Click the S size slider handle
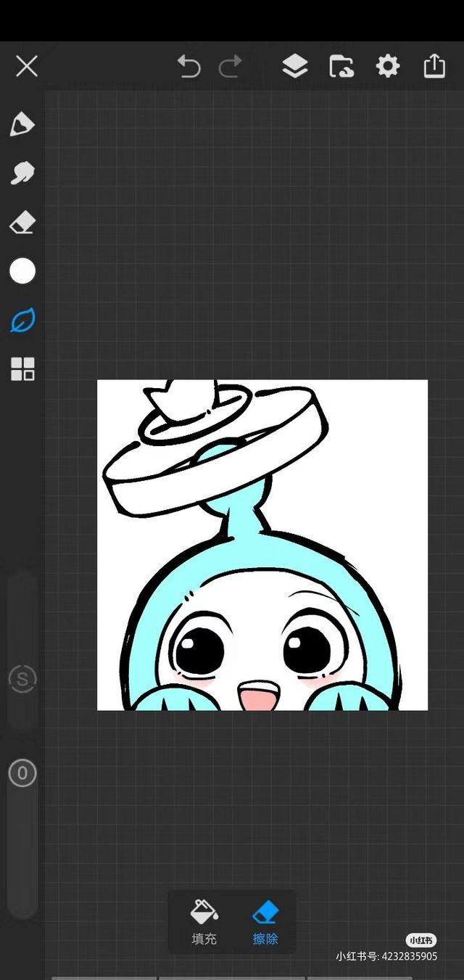 tap(22, 679)
